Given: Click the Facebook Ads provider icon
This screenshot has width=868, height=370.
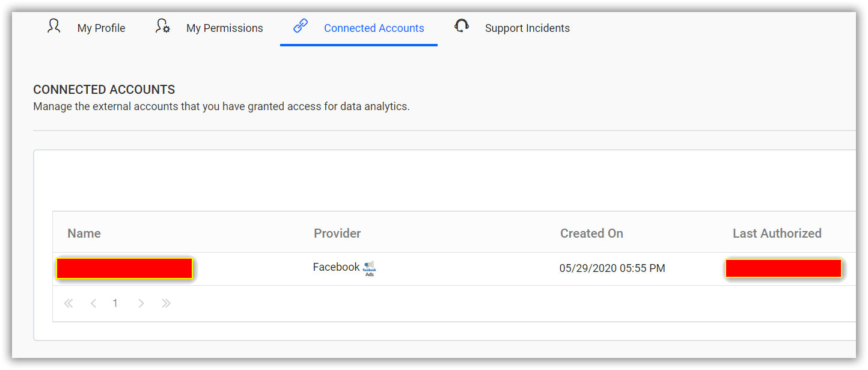Looking at the screenshot, I should pos(369,268).
